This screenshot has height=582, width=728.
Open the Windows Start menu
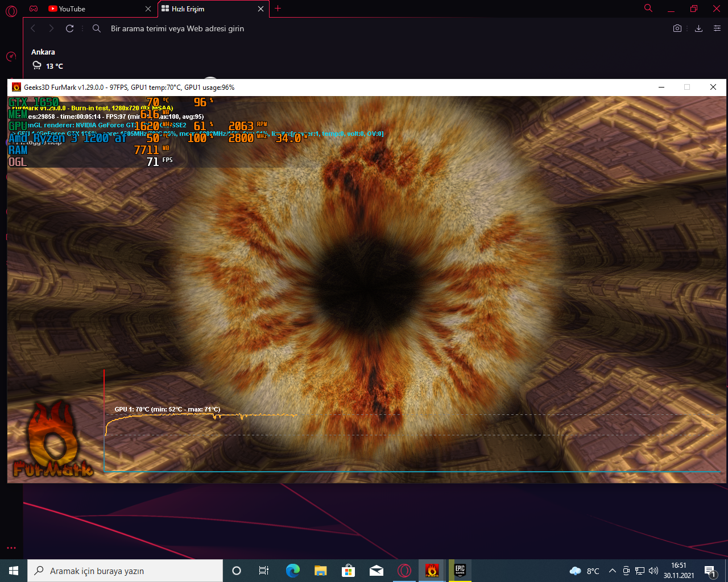[14, 571]
